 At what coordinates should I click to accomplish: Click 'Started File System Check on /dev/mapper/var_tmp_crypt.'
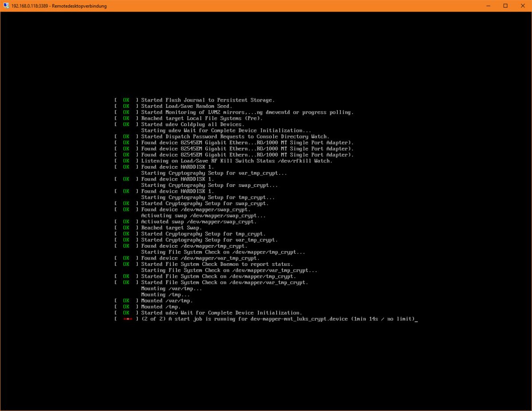point(225,282)
